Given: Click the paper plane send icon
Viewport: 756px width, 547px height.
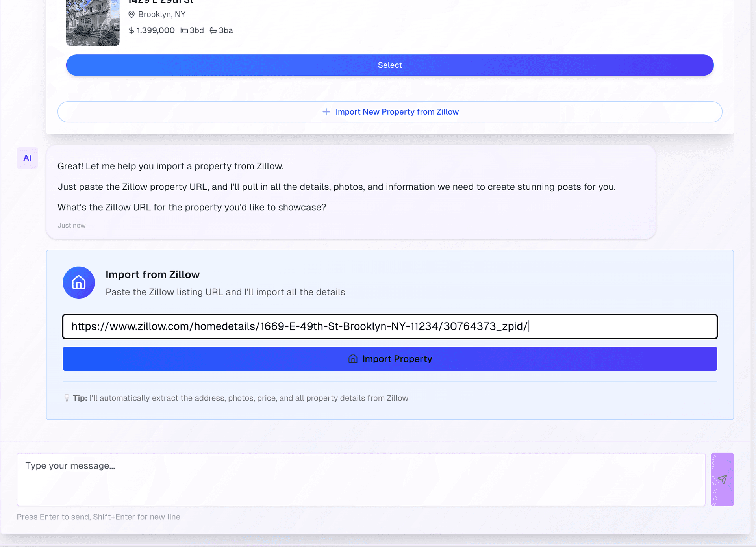Looking at the screenshot, I should click(722, 479).
